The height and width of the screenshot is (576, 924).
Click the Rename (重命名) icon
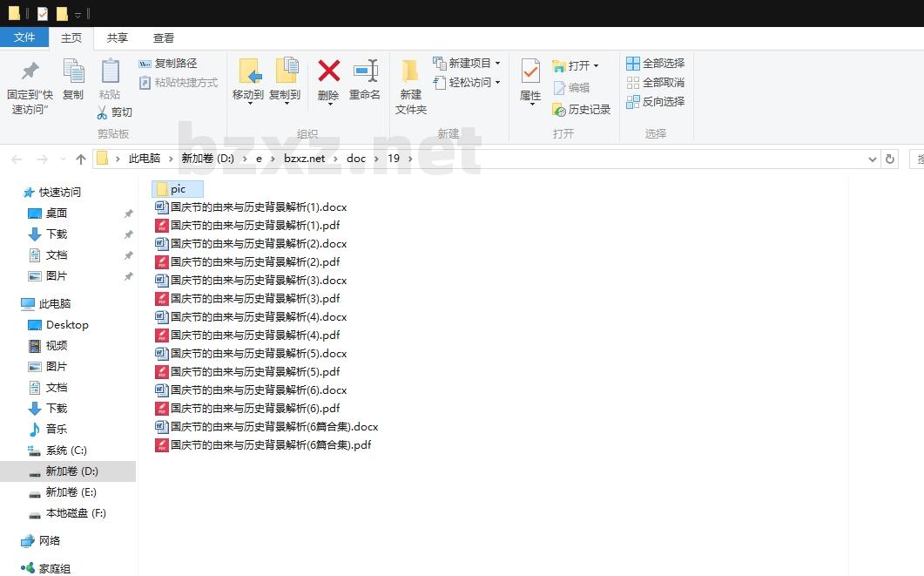coord(365,71)
